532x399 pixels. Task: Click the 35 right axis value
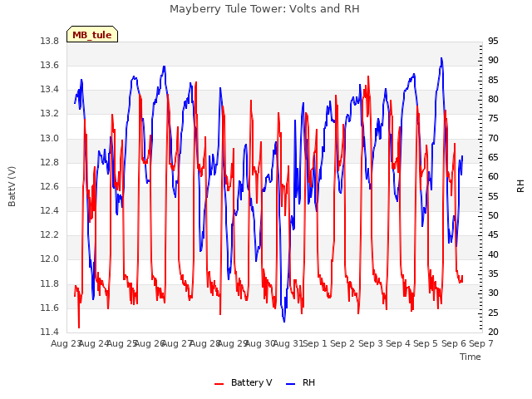(493, 273)
